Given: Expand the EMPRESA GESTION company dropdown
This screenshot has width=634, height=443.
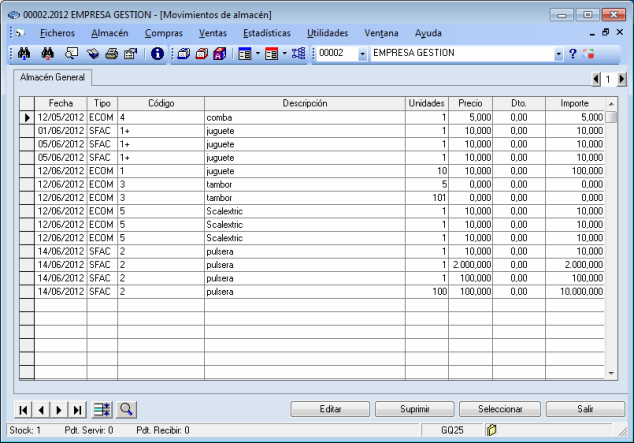Looking at the screenshot, I should 558,53.
